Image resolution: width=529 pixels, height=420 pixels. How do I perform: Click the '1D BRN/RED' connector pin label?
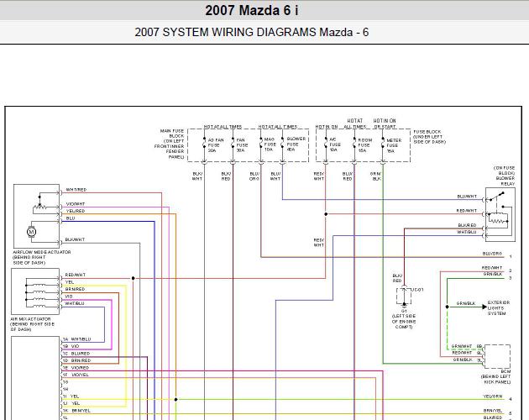(76, 361)
